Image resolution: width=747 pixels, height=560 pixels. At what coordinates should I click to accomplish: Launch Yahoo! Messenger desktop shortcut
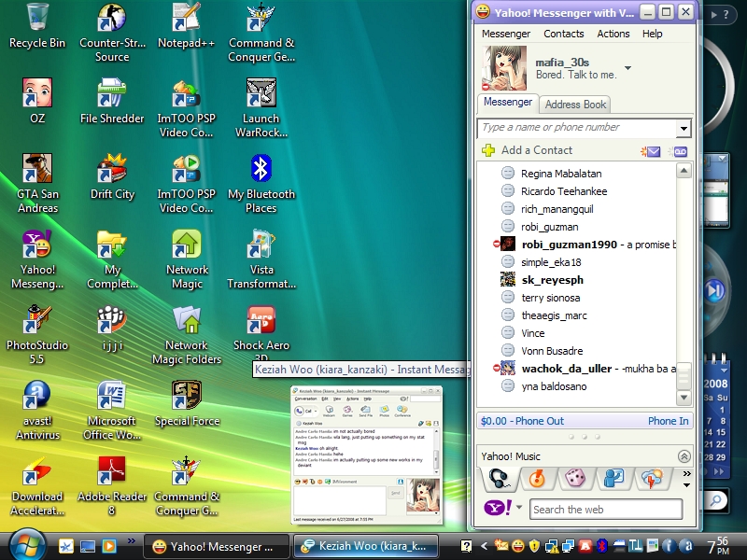click(37, 245)
